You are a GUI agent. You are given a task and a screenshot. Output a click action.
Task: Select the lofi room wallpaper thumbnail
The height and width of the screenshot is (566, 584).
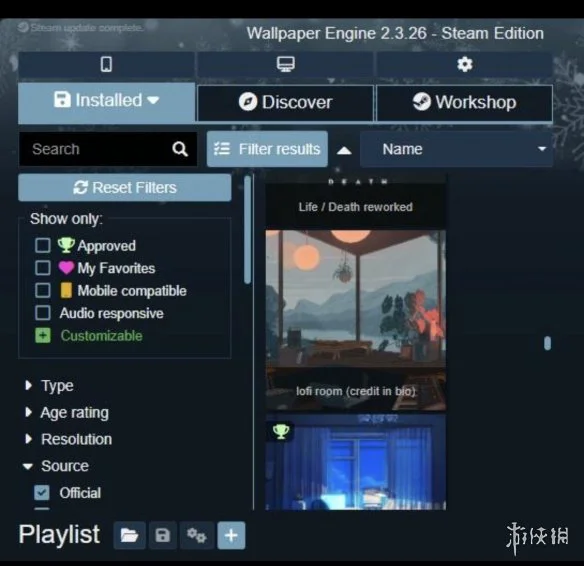pos(356,320)
